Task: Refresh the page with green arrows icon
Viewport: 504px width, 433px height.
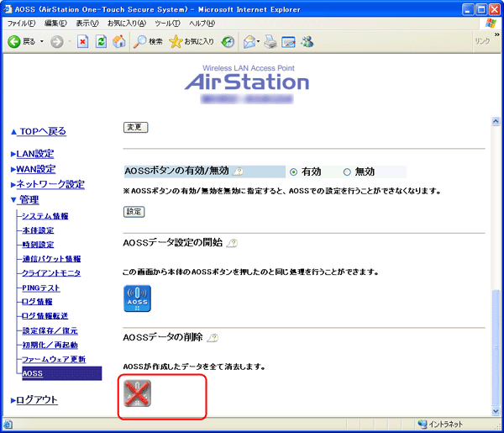Action: coord(101,41)
